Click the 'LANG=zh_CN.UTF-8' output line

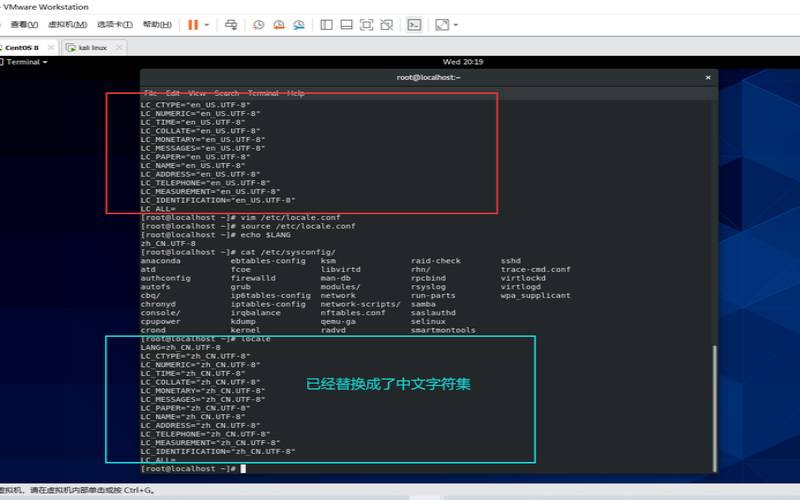click(x=181, y=347)
